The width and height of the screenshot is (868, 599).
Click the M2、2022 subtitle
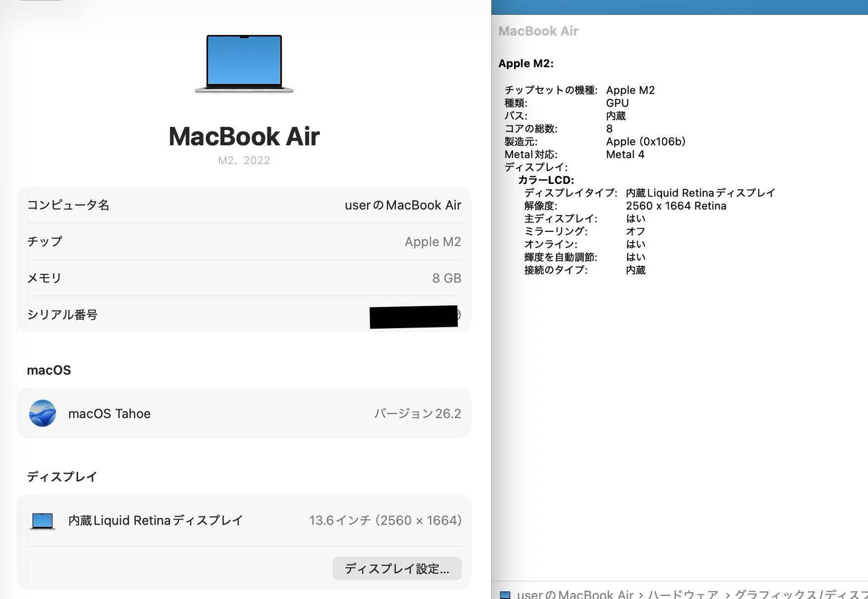click(244, 160)
